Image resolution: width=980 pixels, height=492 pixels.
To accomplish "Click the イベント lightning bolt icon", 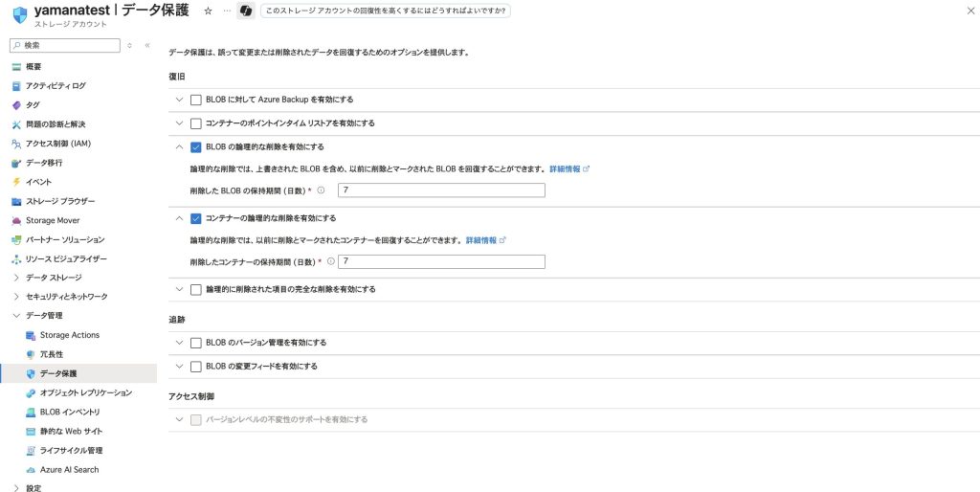I will click(x=16, y=182).
